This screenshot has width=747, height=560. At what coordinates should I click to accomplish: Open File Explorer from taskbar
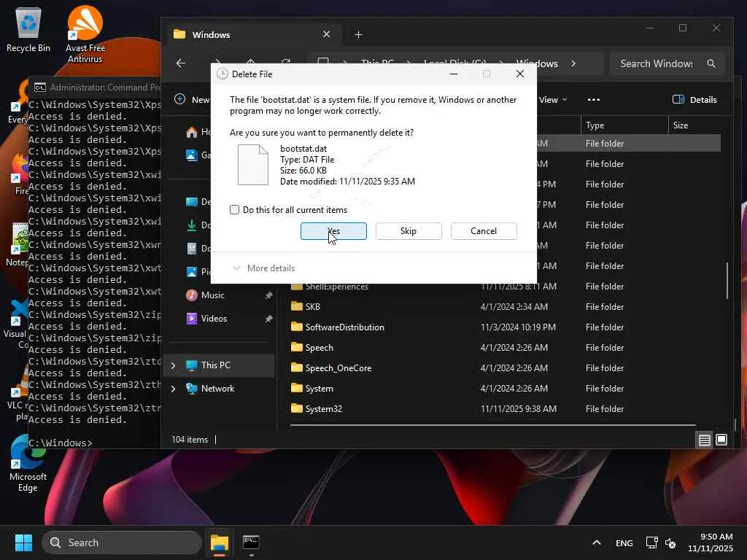tap(220, 542)
